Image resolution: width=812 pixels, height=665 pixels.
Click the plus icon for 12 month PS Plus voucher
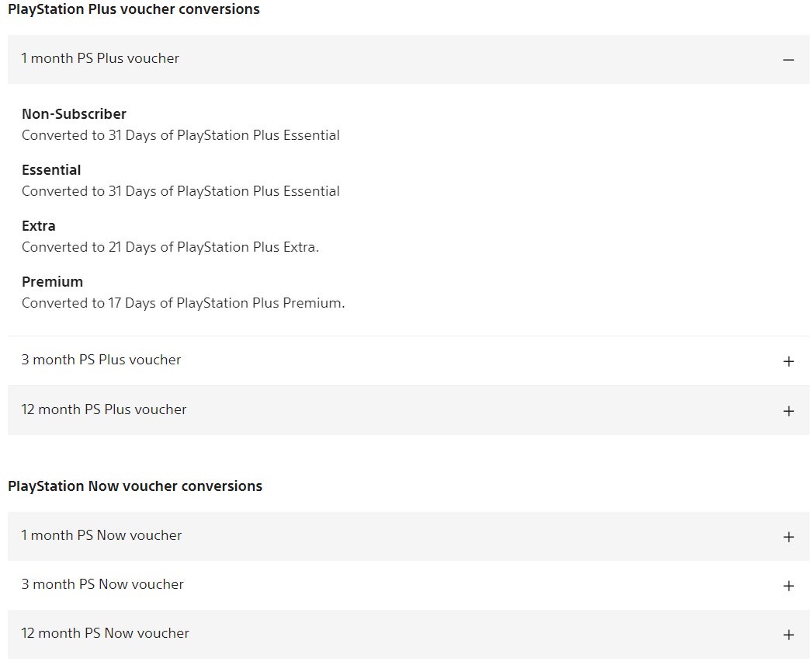(789, 411)
